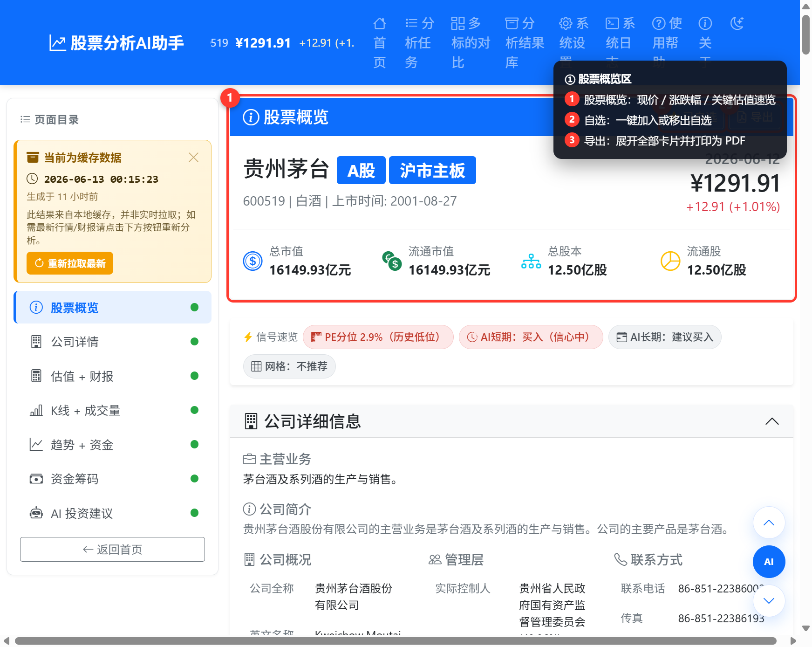812x647 pixels.
Task: Click the info icon in 股票概览 header
Action: pyautogui.click(x=251, y=117)
